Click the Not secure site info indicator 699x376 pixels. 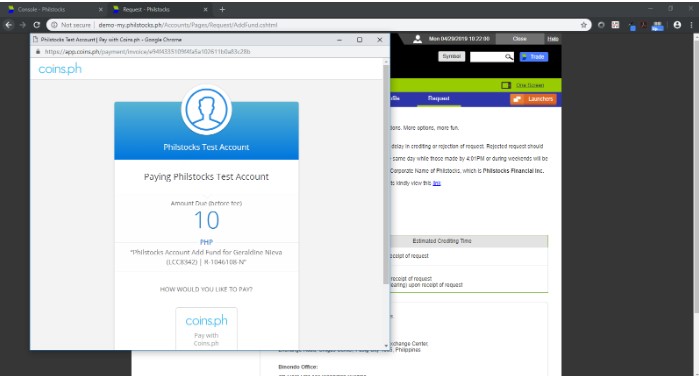point(71,25)
